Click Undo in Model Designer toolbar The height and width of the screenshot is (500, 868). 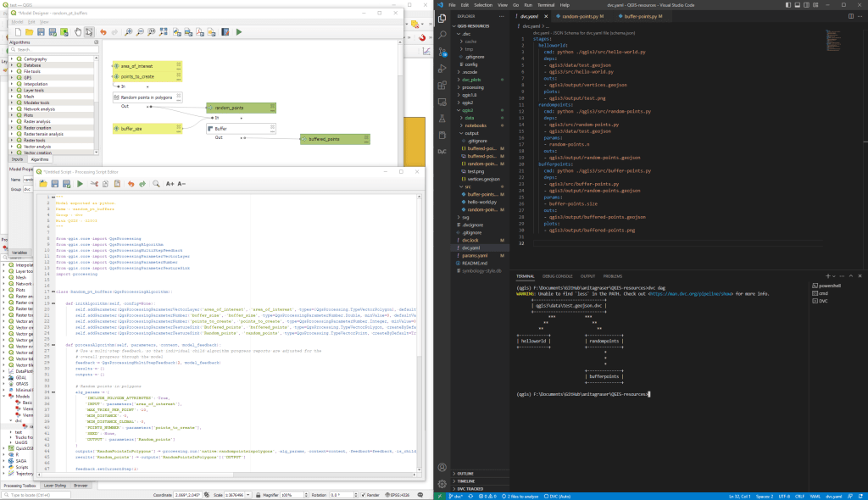(x=104, y=32)
